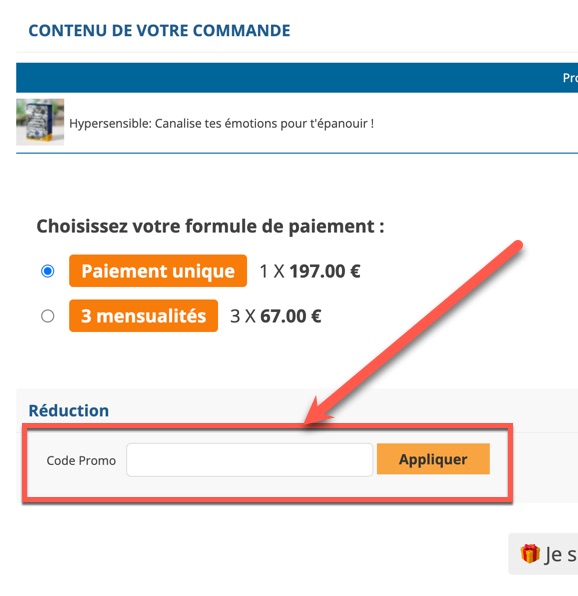This screenshot has width=578, height=596.
Task: Click the red gift box icon
Action: click(x=530, y=553)
